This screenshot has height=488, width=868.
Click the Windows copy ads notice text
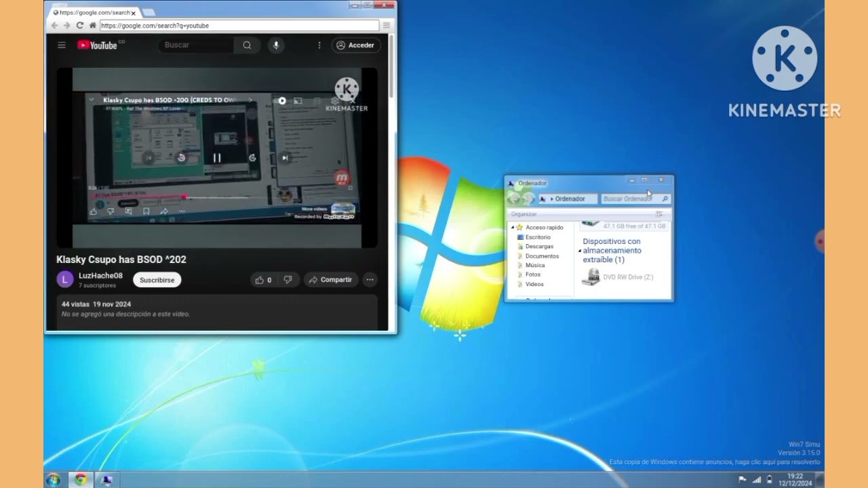click(x=715, y=462)
